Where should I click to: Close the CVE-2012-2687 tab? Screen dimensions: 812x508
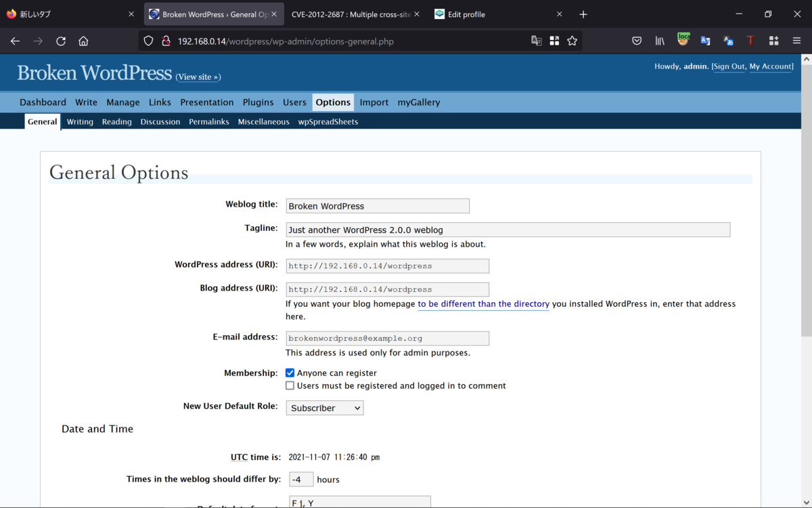pos(417,14)
